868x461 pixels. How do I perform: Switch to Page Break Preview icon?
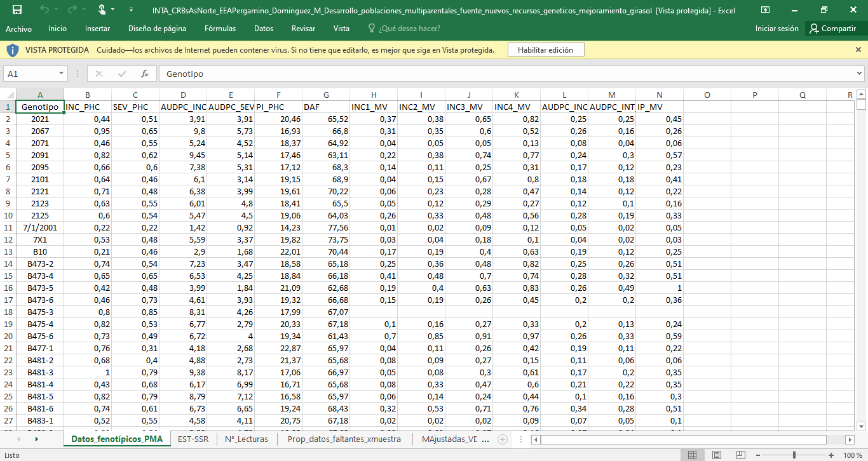[740, 455]
